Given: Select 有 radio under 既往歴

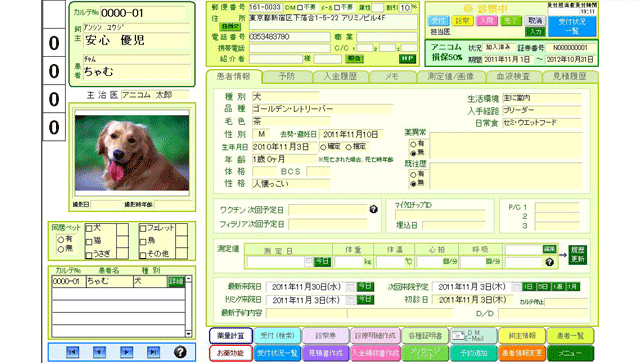Looking at the screenshot, I should (x=413, y=174).
